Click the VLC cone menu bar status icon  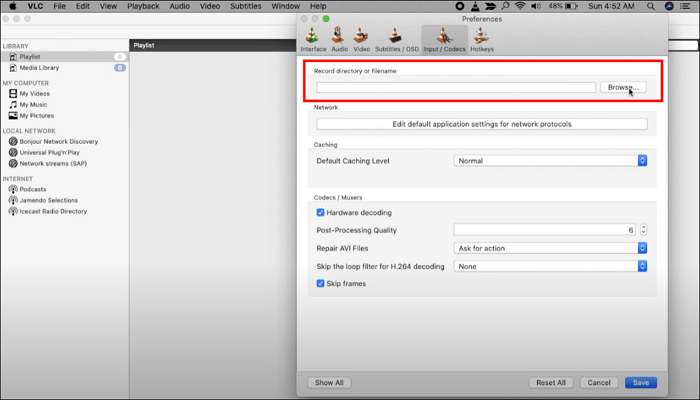(x=475, y=6)
